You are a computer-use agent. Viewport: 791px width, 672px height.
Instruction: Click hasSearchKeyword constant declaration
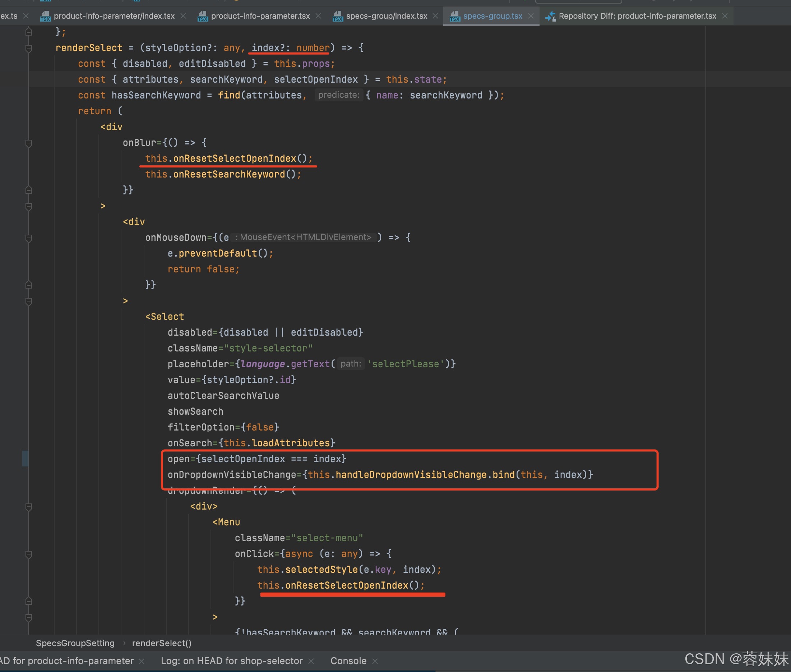pos(156,95)
